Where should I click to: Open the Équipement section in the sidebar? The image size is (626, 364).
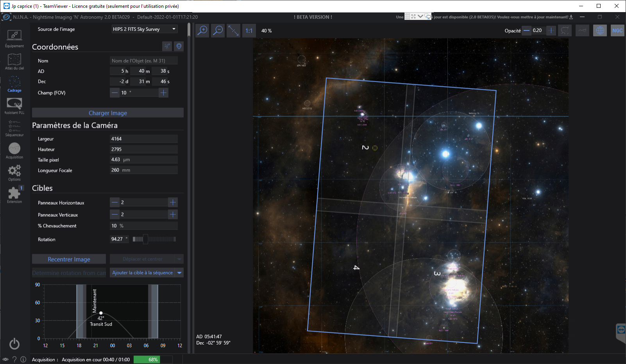tap(14, 38)
